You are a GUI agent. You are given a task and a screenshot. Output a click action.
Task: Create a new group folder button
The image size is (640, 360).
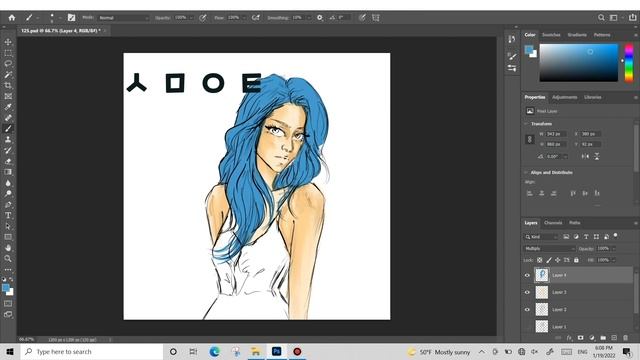pos(603,338)
